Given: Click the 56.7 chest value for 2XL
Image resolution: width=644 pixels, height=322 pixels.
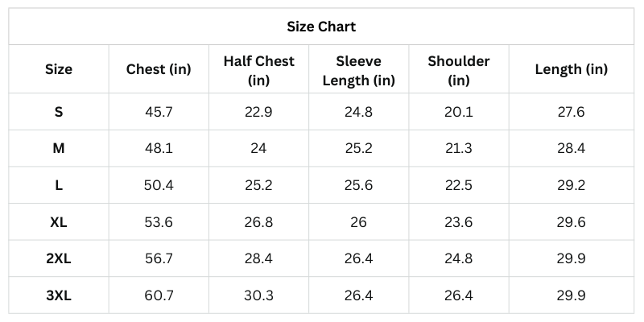Looking at the screenshot, I should click(x=159, y=258).
